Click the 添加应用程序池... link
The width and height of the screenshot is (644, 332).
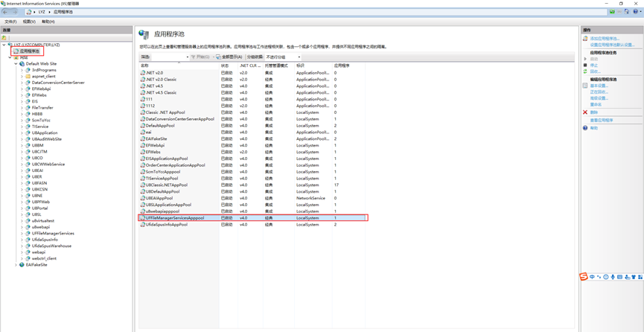pyautogui.click(x=605, y=39)
